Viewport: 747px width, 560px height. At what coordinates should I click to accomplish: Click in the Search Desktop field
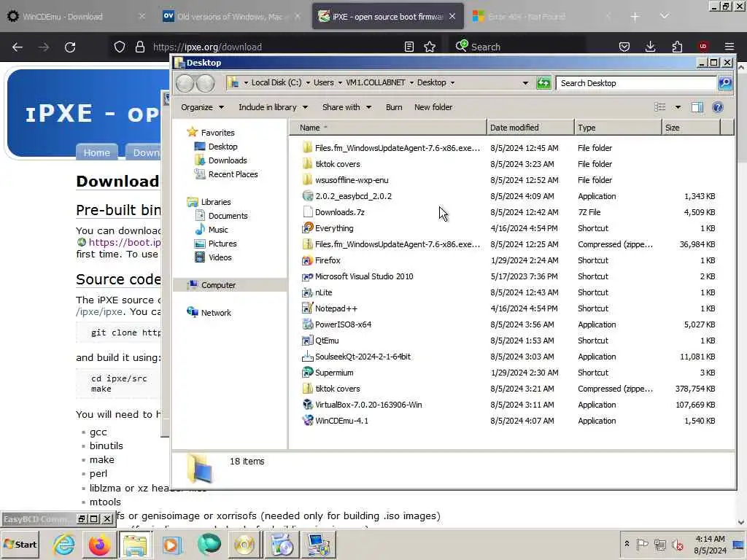click(636, 83)
